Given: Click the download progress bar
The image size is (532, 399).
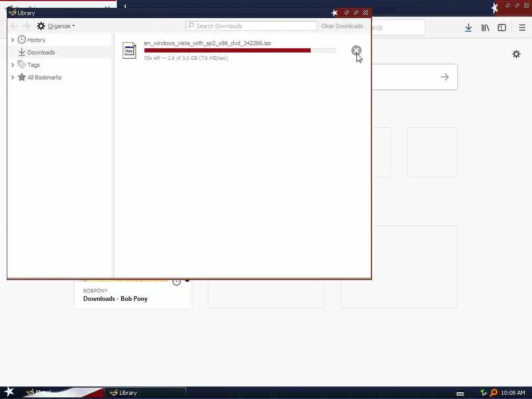Looking at the screenshot, I should coord(240,50).
